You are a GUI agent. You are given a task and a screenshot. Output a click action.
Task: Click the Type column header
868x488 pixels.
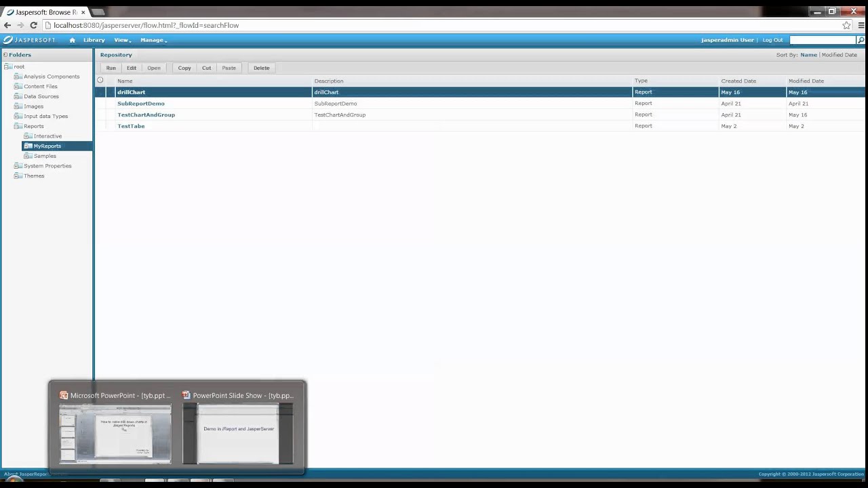[x=641, y=81]
